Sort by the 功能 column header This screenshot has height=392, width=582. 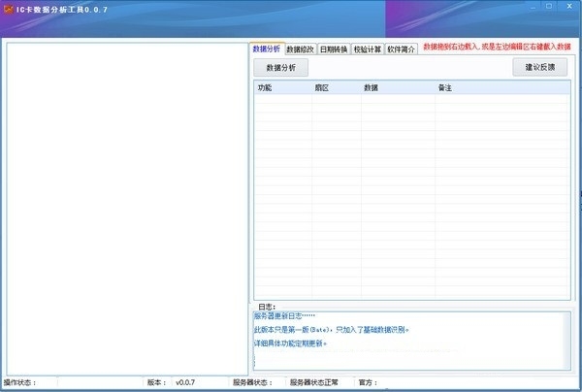283,87
